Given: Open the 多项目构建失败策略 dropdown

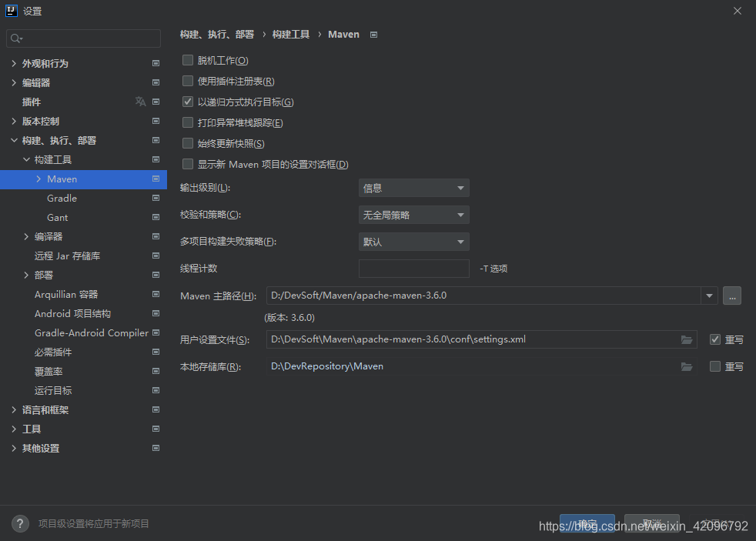Looking at the screenshot, I should pyautogui.click(x=413, y=242).
